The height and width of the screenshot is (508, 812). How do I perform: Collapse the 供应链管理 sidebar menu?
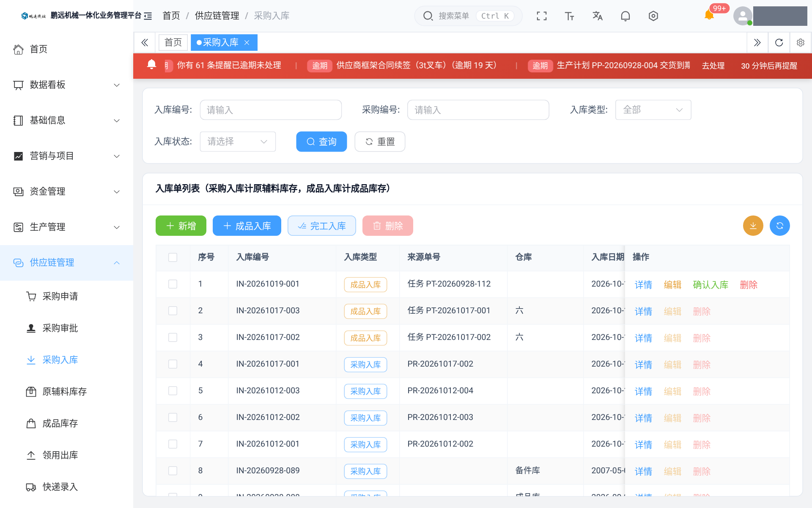coord(67,262)
